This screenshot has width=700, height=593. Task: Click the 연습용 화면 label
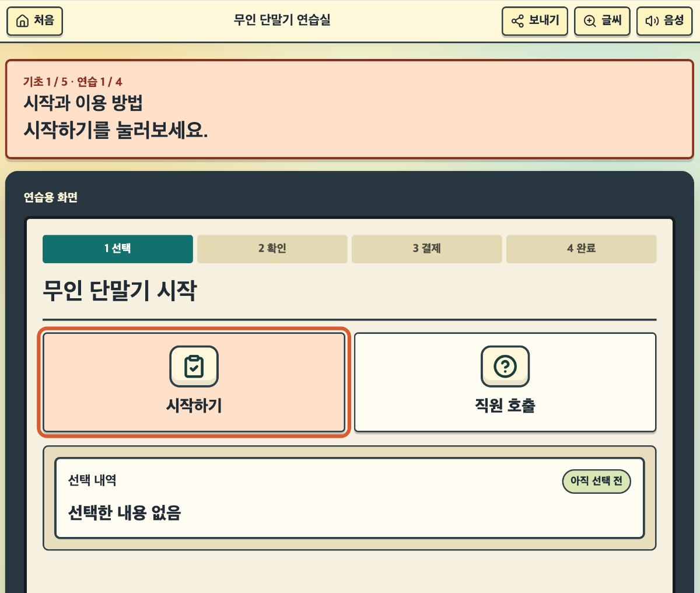click(x=51, y=197)
